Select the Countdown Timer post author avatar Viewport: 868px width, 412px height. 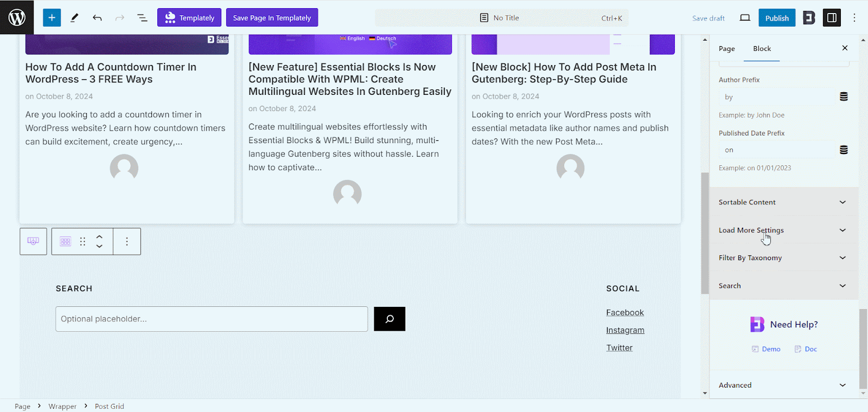point(124,168)
